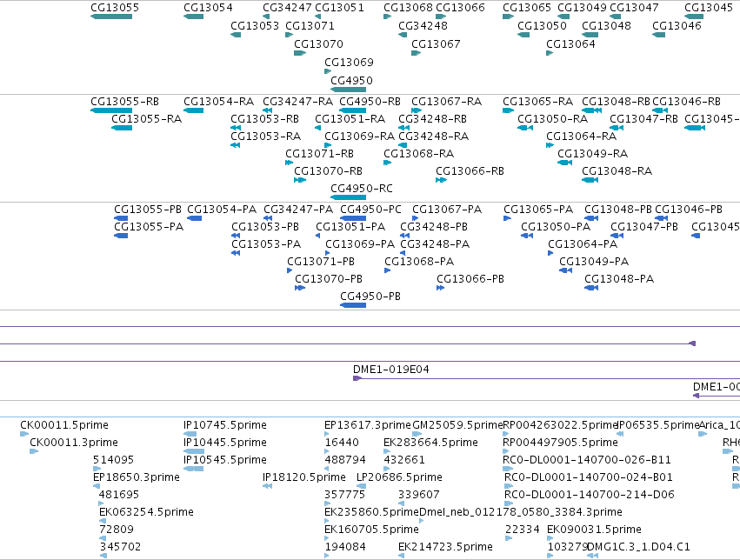Click gene label CG13066
740x560 pixels.
click(x=460, y=8)
